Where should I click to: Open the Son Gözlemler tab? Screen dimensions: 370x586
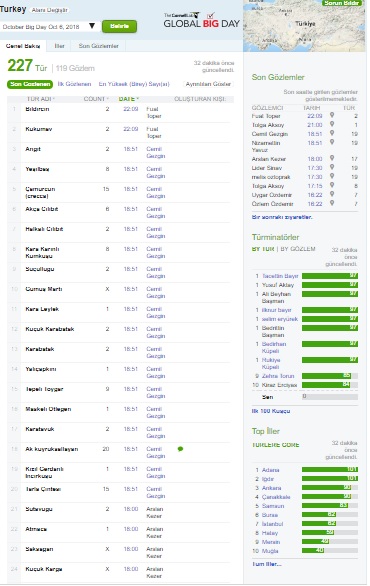point(98,46)
